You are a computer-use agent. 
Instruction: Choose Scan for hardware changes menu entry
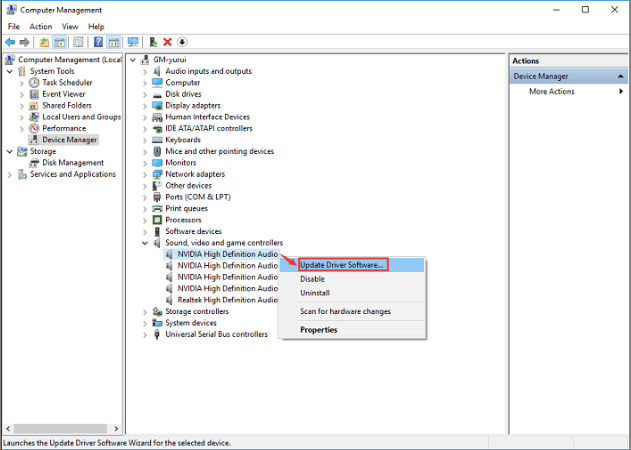[x=352, y=312]
